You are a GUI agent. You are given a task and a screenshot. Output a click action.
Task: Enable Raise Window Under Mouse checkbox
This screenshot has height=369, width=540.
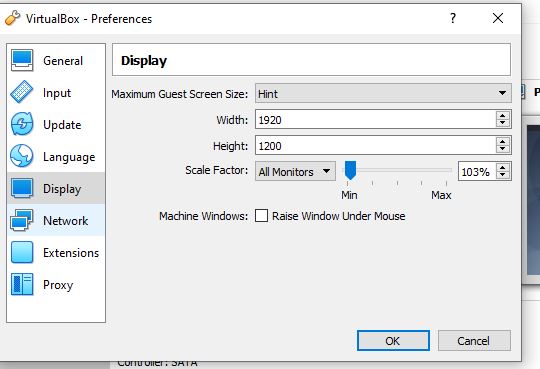coord(261,216)
